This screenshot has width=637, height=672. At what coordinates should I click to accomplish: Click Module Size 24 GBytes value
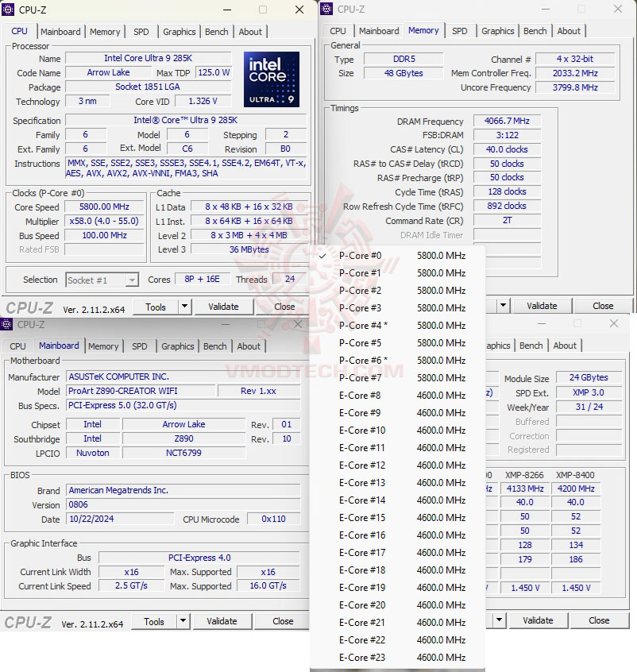click(589, 377)
